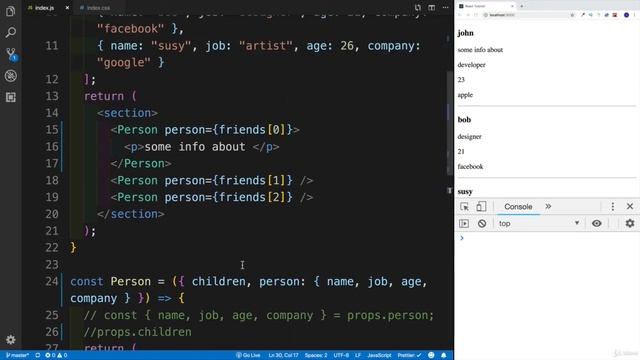Select file encoding UTF-8

[341, 355]
